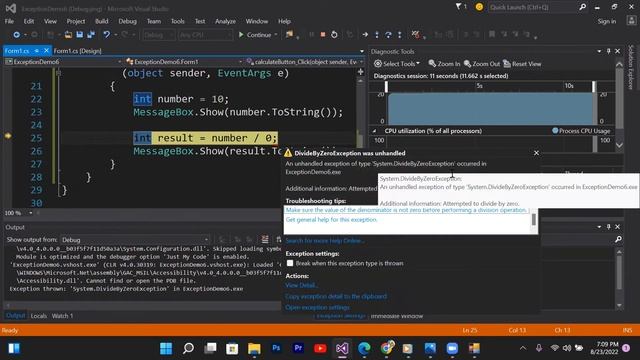Open Microsoft Edge from the taskbar
The image size is (640, 360).
(x=364, y=348)
